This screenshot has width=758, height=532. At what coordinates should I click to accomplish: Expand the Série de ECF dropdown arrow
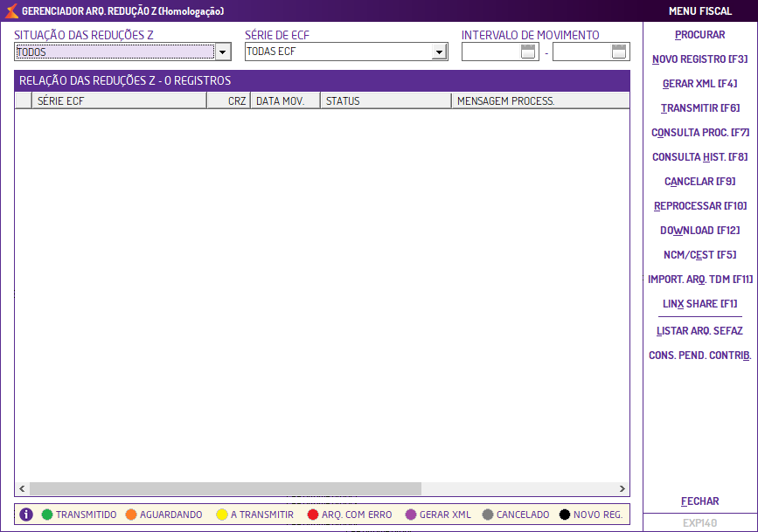(x=439, y=52)
